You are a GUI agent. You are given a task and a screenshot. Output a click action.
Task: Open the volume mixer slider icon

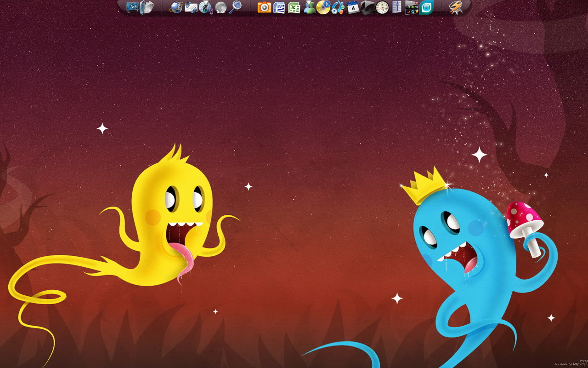click(x=397, y=7)
